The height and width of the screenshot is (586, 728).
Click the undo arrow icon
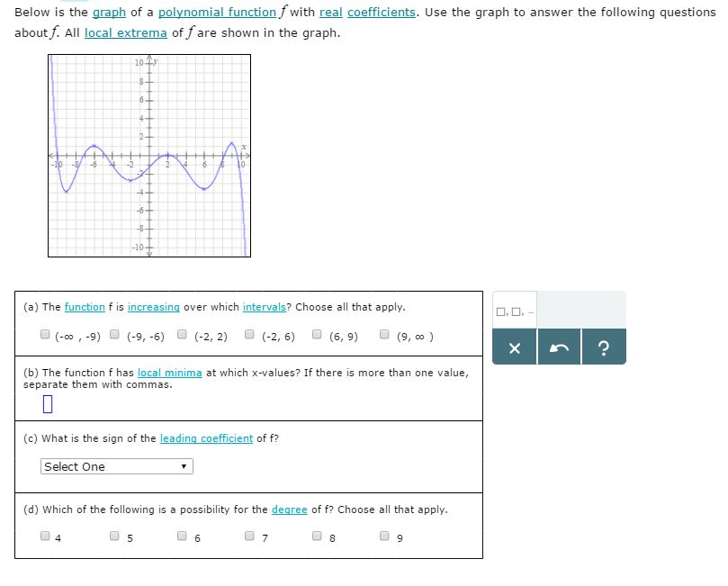coord(559,347)
